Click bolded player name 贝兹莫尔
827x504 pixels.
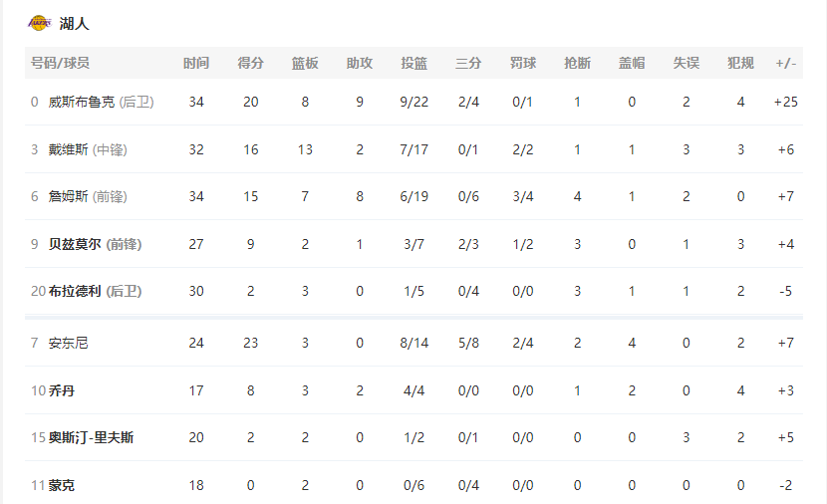point(75,244)
